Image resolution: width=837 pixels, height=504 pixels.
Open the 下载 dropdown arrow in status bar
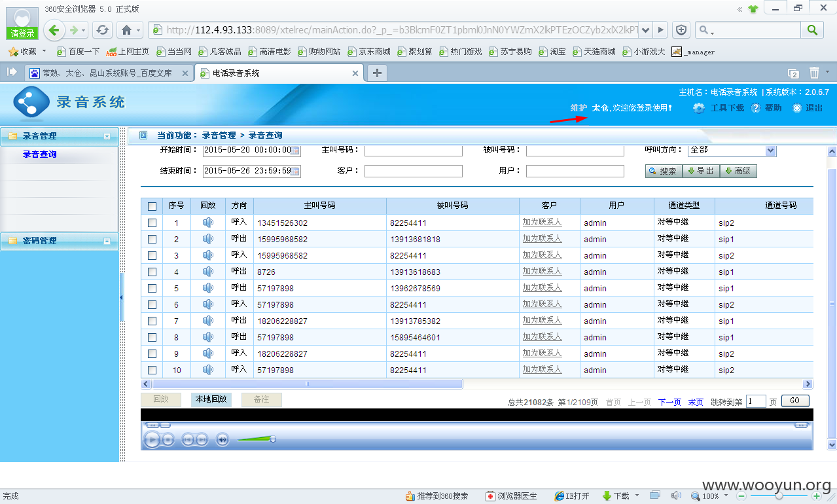pos(637,495)
